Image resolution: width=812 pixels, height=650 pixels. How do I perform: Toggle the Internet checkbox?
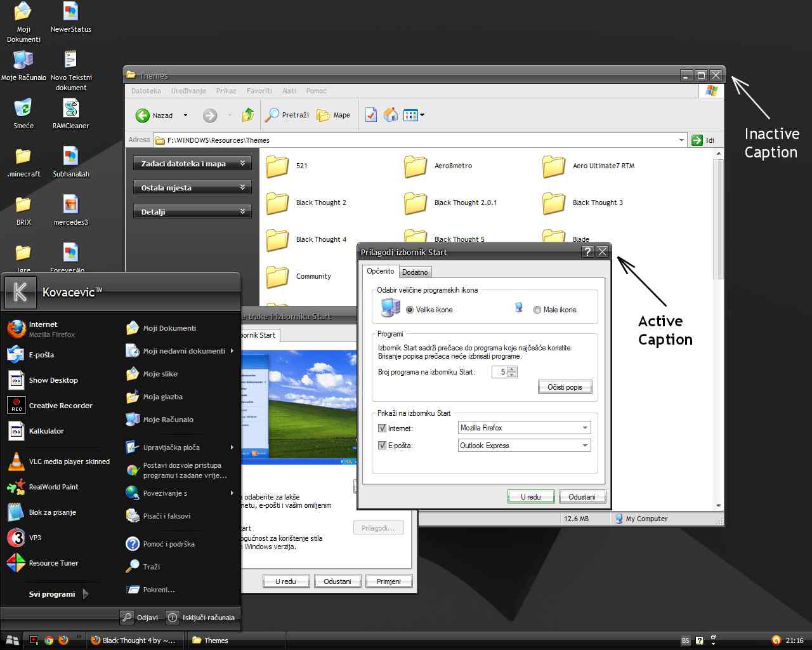(x=382, y=428)
